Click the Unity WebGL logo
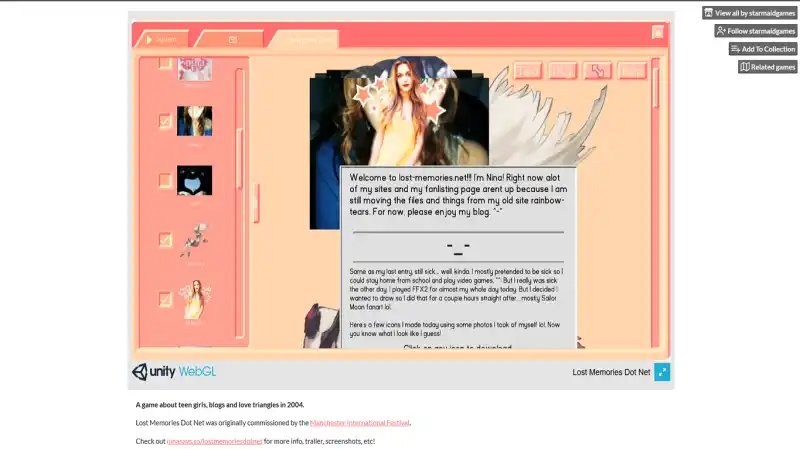Screen dimensions: 800x449 click(x=174, y=371)
